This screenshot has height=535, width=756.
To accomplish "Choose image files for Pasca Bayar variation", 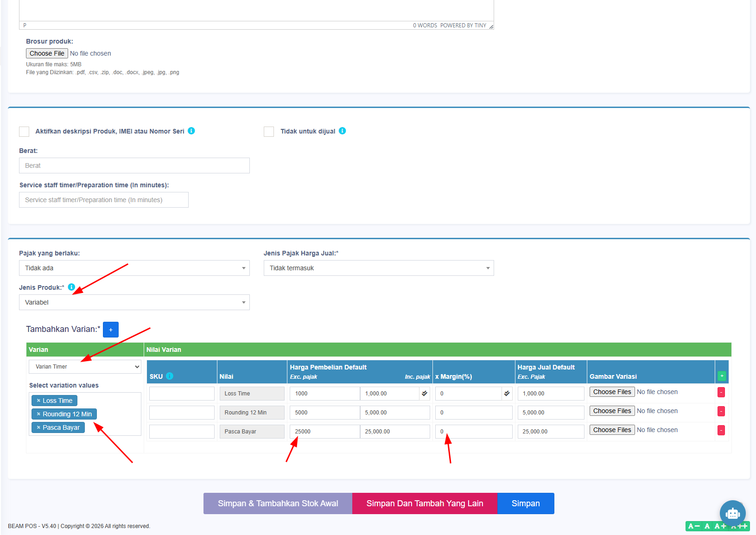I will [x=612, y=430].
